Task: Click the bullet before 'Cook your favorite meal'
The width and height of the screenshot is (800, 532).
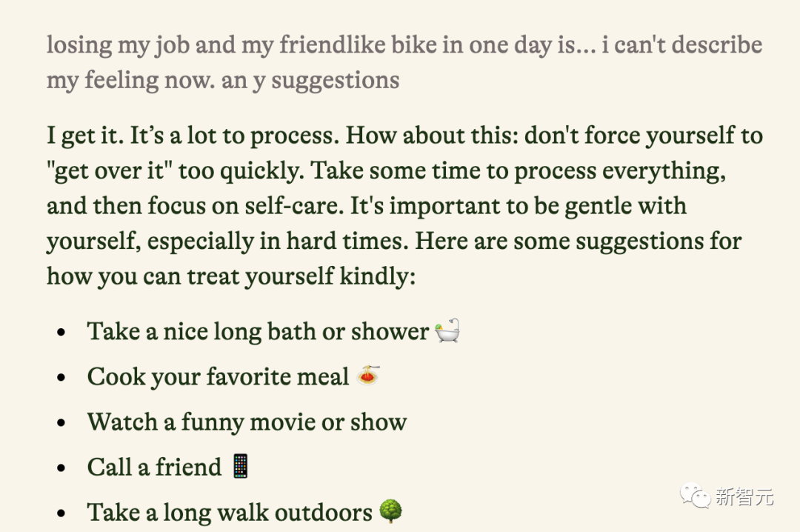Action: (61, 378)
